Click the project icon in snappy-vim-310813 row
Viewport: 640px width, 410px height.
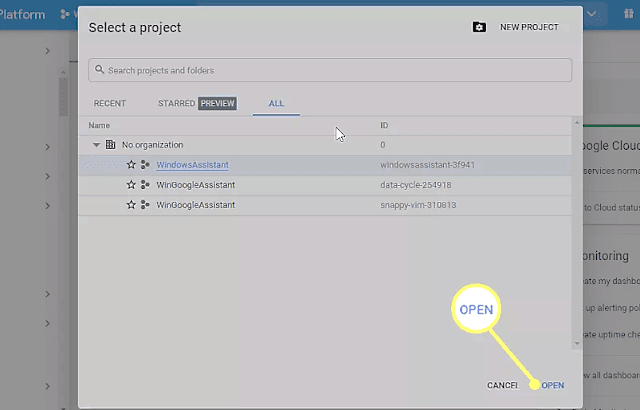point(145,204)
